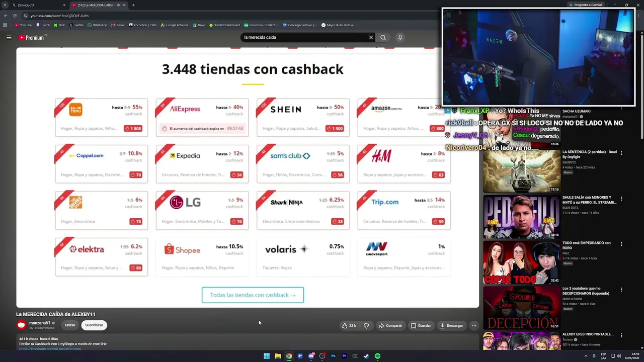Switch to Chrome in the taskbar

(x=289, y=356)
